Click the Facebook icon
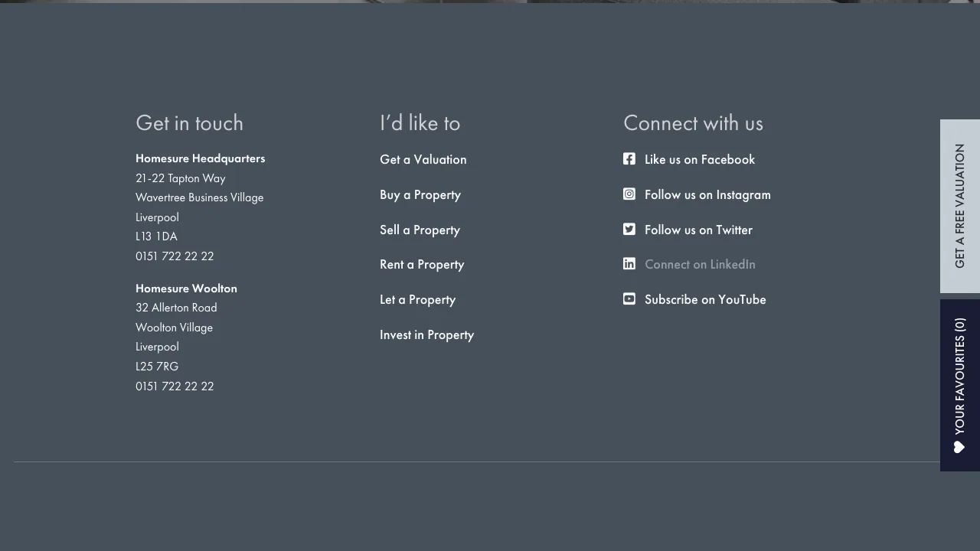This screenshot has width=980, height=551. point(629,158)
